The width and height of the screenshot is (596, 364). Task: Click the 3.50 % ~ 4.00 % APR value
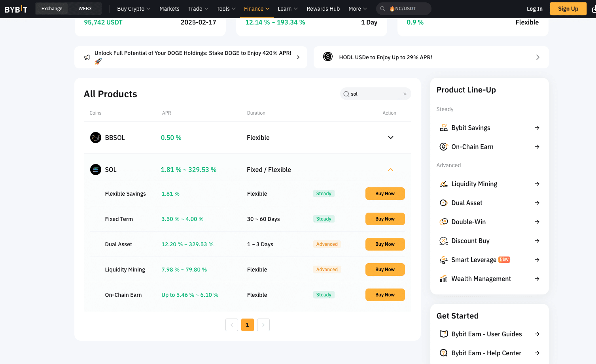(182, 219)
